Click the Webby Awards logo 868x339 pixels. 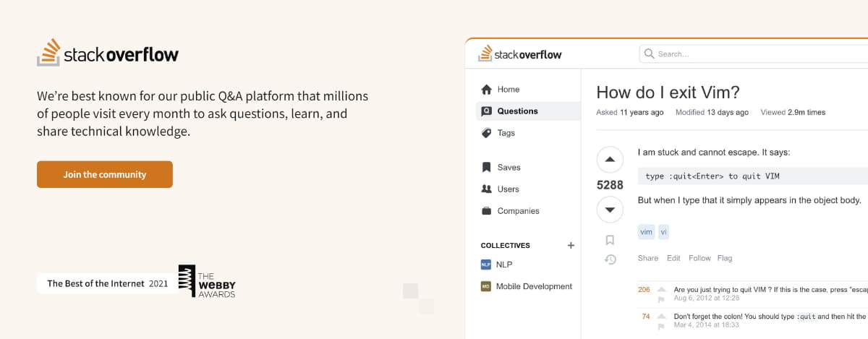click(x=207, y=281)
